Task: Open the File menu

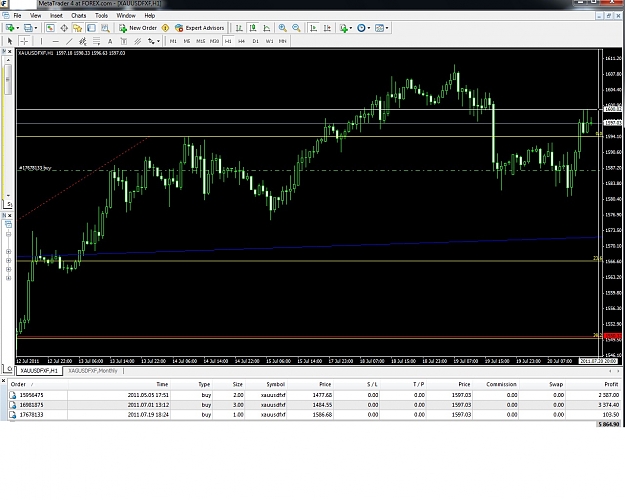Action: point(18,16)
